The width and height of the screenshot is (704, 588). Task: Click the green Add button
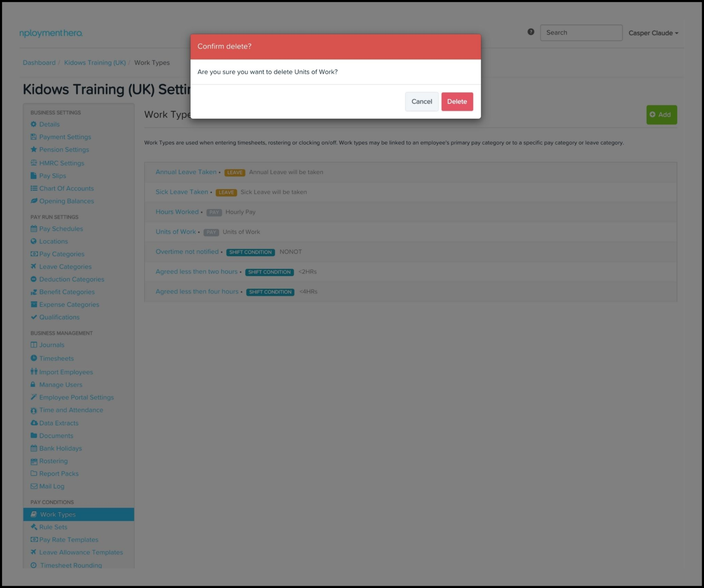click(661, 115)
